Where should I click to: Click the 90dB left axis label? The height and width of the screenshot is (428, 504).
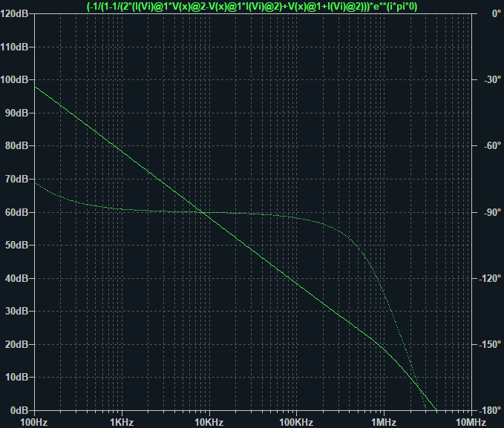click(x=17, y=113)
